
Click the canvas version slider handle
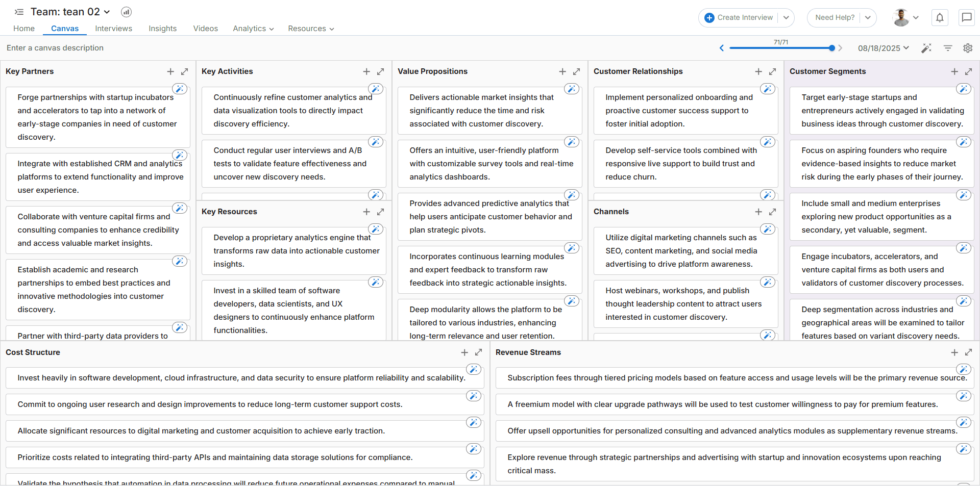pos(832,48)
